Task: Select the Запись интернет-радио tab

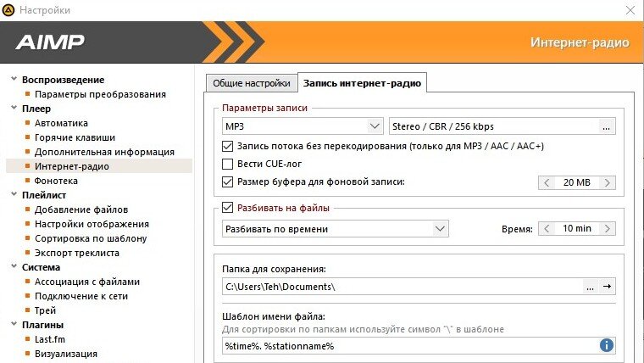Action: (362, 83)
